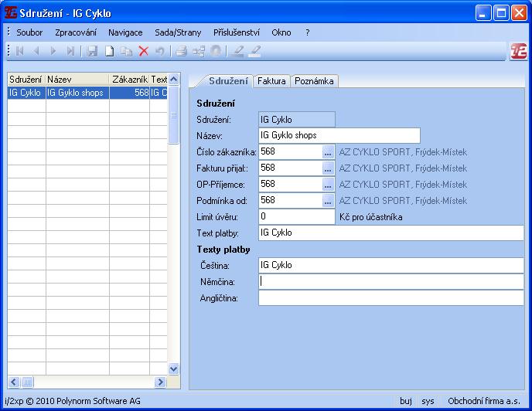
Task: Open the Soubor menu
Action: click(x=29, y=32)
